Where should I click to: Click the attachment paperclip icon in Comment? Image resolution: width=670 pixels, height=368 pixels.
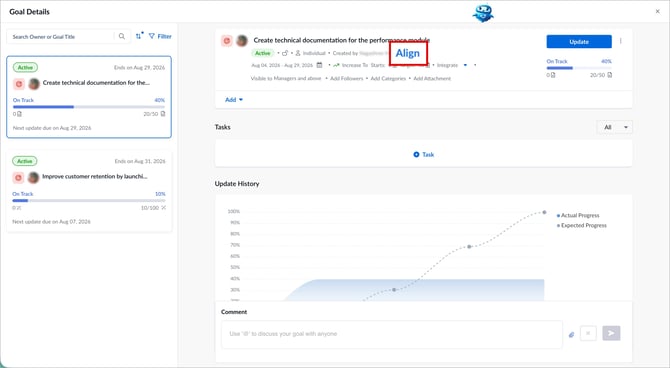click(571, 335)
